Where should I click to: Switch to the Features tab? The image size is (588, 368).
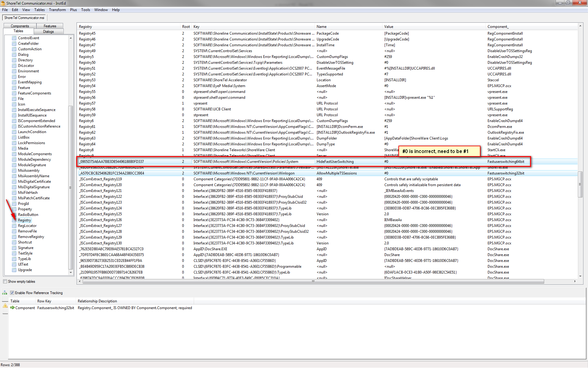click(50, 26)
